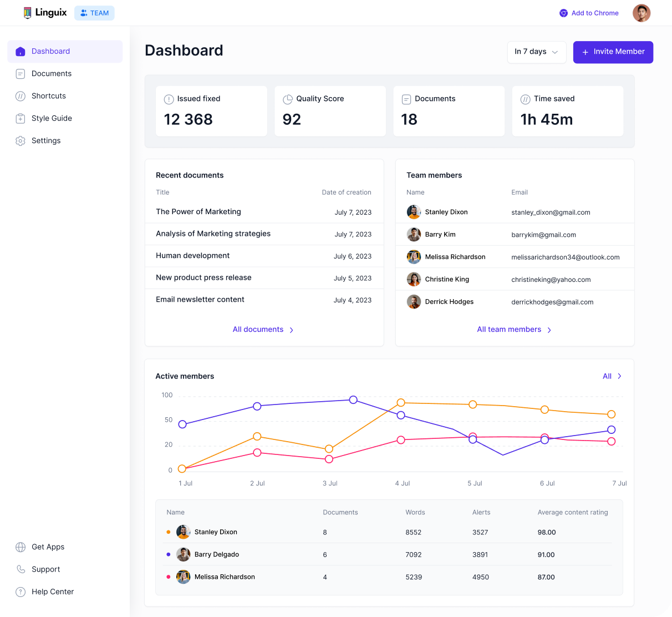Click the Documents sidebar icon
This screenshot has width=672, height=617.
point(21,74)
